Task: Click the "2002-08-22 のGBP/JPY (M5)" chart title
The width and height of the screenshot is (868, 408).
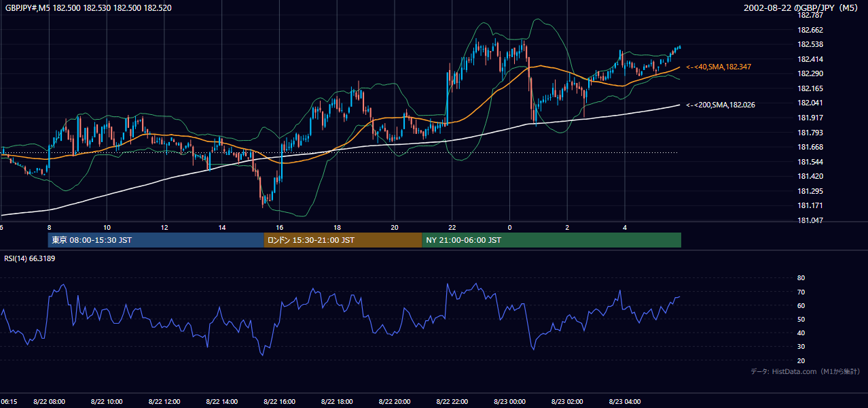Action: (x=802, y=7)
